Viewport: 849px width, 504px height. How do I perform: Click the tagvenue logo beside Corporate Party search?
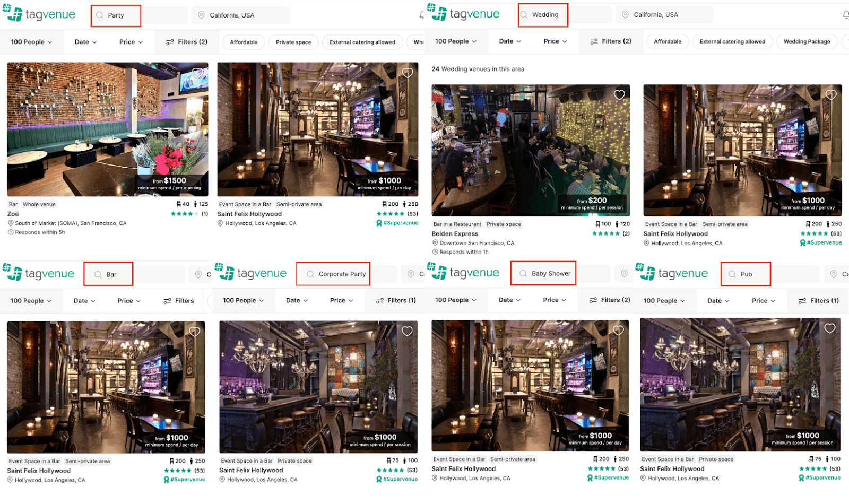(x=251, y=273)
